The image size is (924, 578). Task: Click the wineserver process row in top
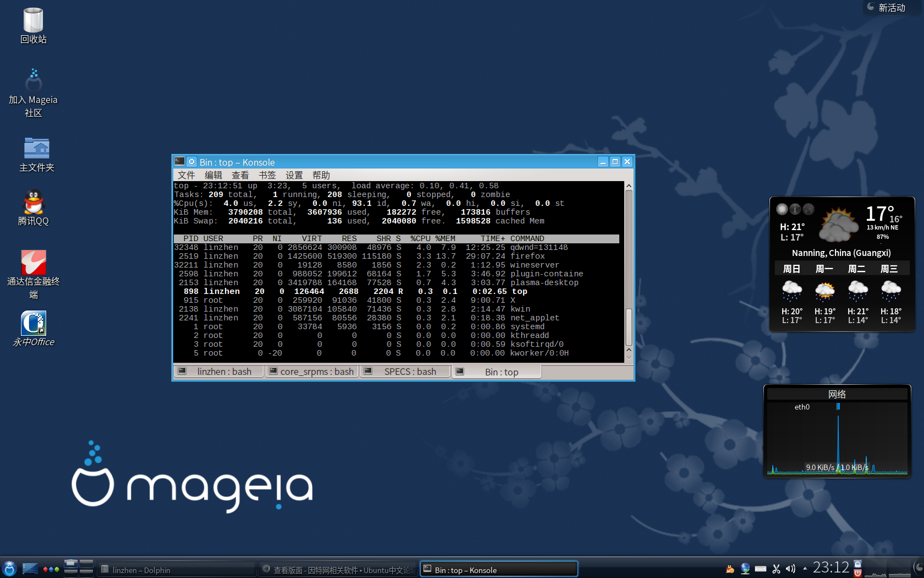coord(397,265)
